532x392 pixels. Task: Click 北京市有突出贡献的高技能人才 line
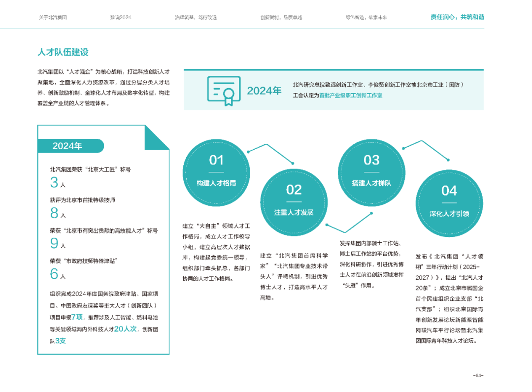104,230
